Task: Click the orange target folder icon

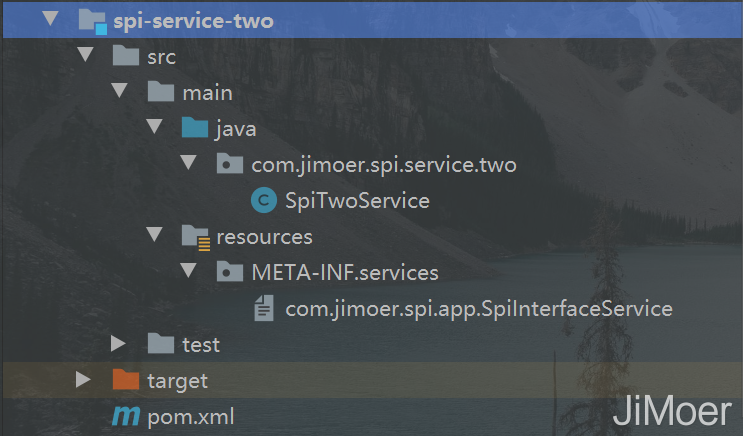Action: tap(126, 380)
